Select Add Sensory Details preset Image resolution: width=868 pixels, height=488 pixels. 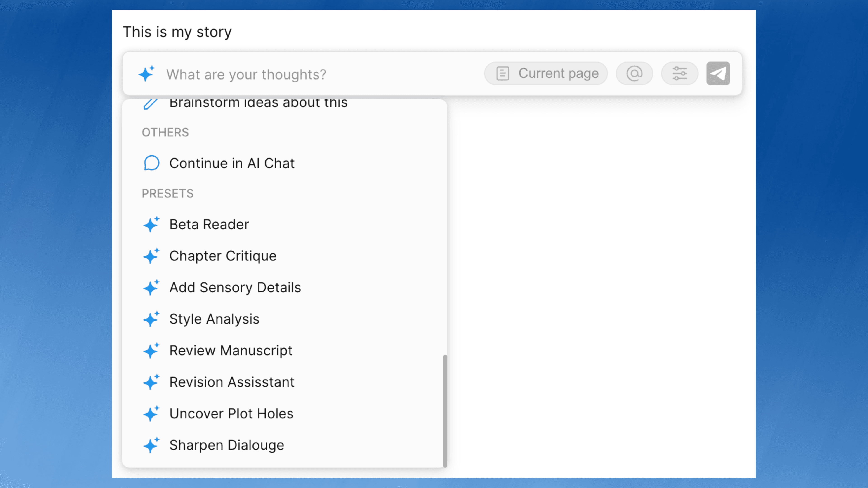(x=235, y=287)
